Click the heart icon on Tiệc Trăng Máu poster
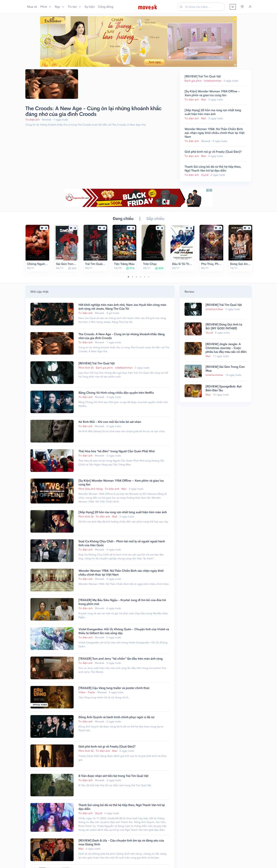Screen dimensions: 277x868 [129, 228]
